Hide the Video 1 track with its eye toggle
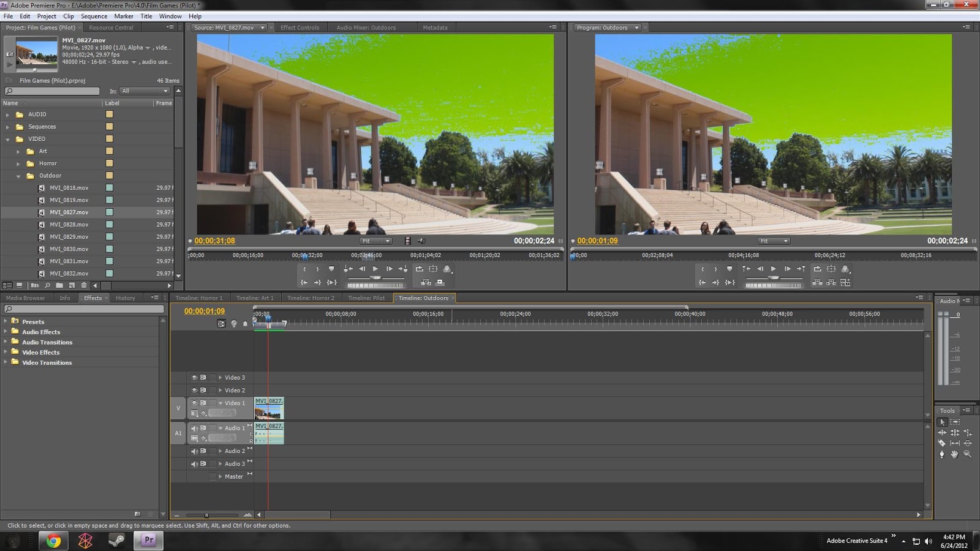 click(194, 403)
